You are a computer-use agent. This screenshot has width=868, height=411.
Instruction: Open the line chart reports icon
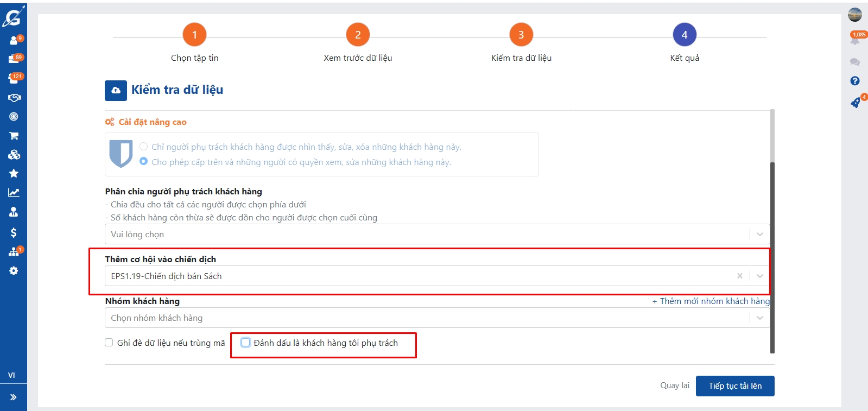click(x=14, y=192)
